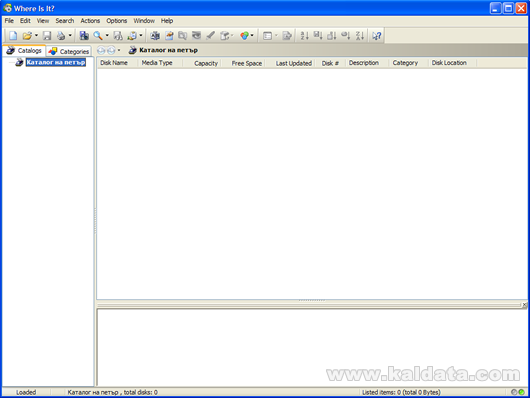Open the Help menu
Screen dimensions: 530x398
tap(167, 21)
